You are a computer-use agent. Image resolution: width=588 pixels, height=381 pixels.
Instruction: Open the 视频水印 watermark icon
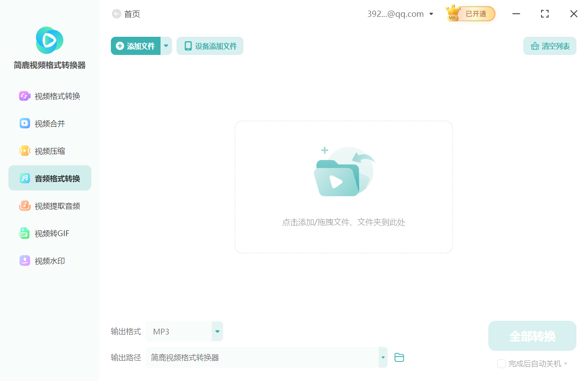pyautogui.click(x=25, y=260)
